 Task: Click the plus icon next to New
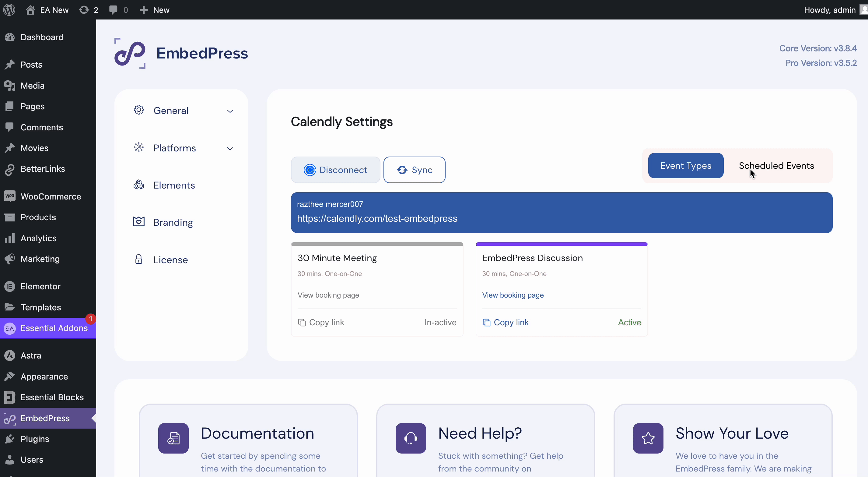[144, 10]
